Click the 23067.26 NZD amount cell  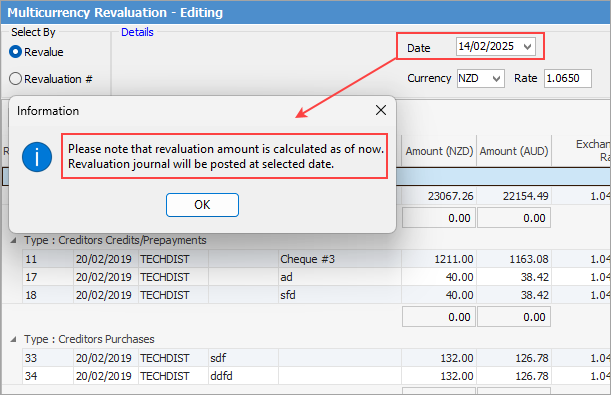click(439, 196)
